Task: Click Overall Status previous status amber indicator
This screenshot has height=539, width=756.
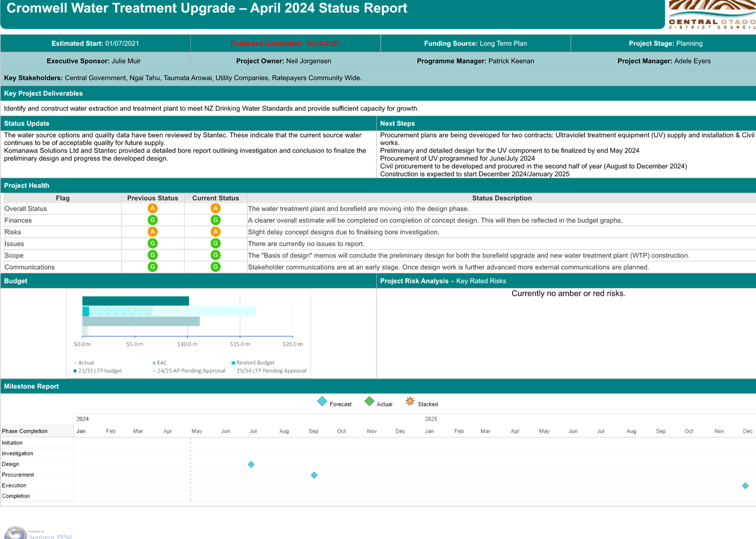Action: (x=152, y=208)
